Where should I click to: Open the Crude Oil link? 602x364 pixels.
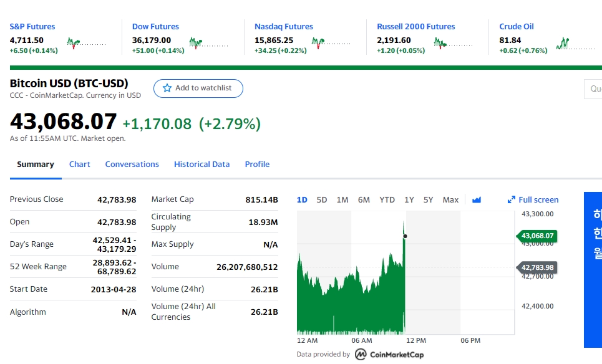point(517,26)
